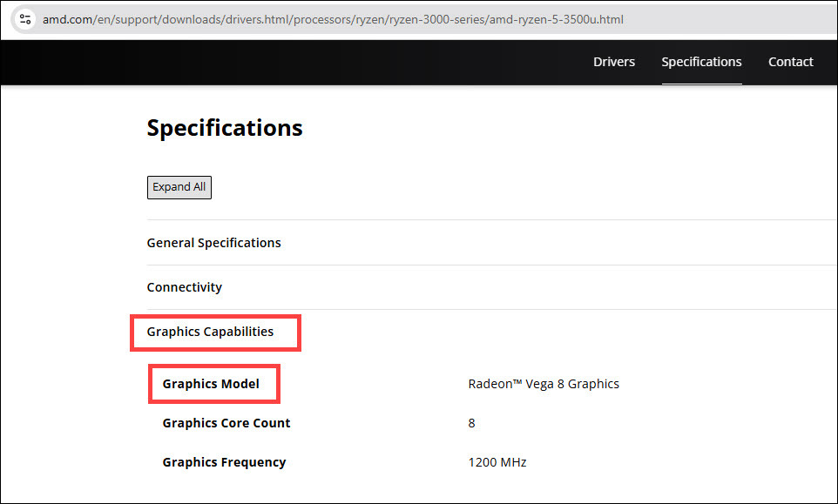Open the Contact navigation item
The width and height of the screenshot is (838, 504).
point(790,62)
